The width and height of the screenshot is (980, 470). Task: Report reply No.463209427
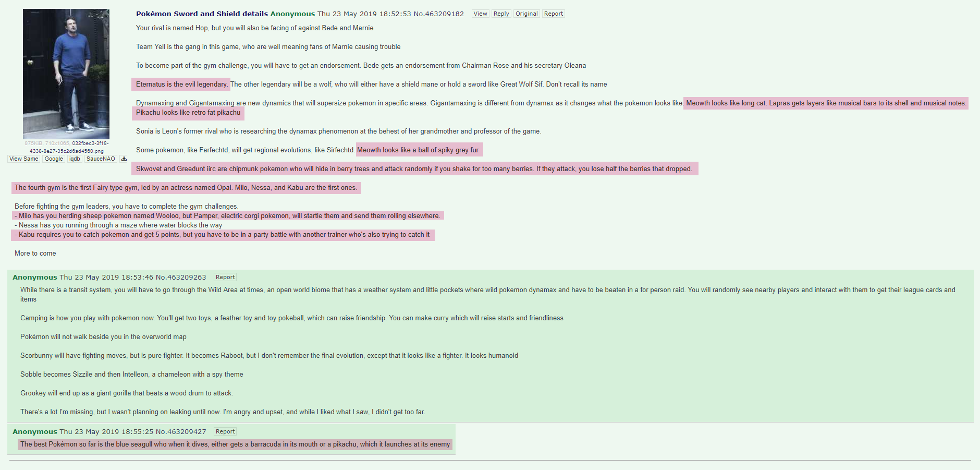(225, 431)
